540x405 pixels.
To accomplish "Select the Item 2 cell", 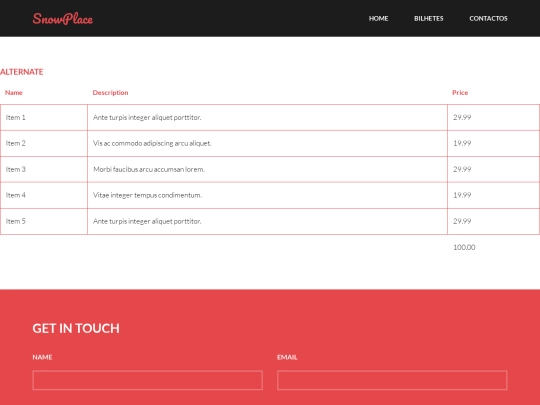I will [x=44, y=143].
